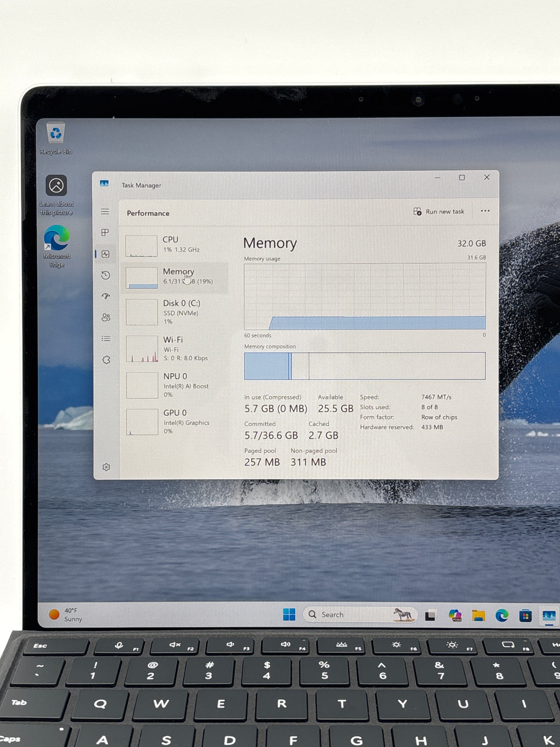Click the '5.7 GB (0 MB)' in-use value
This screenshot has height=747, width=560.
(x=276, y=409)
